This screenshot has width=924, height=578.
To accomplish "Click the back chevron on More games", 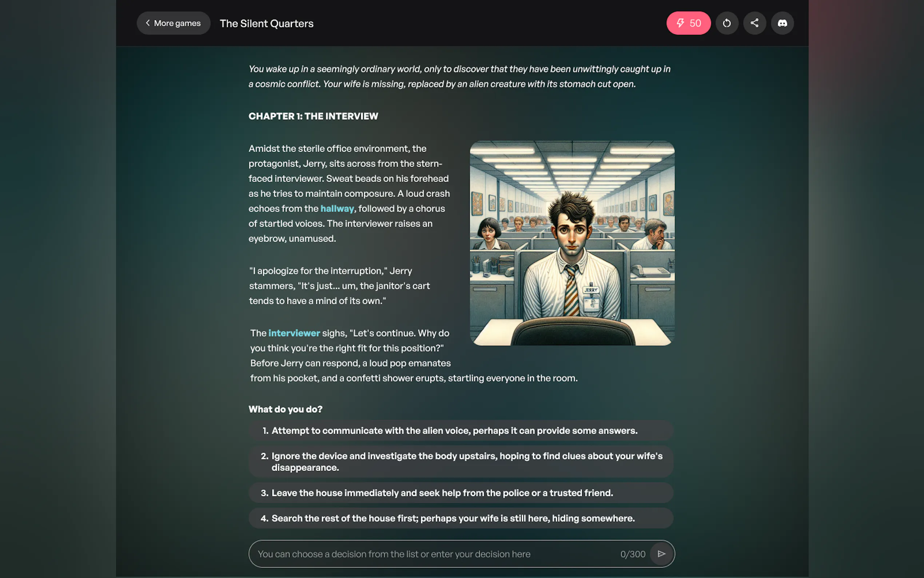I will coord(147,23).
